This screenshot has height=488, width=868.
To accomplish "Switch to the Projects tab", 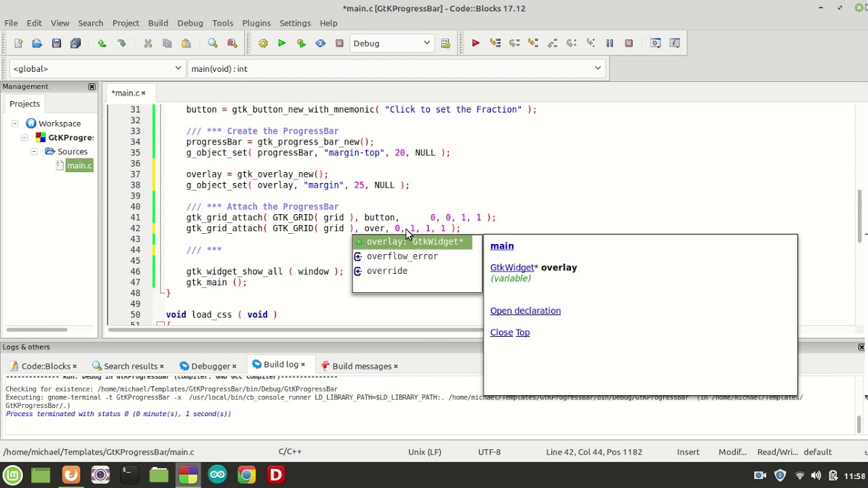I will (24, 104).
